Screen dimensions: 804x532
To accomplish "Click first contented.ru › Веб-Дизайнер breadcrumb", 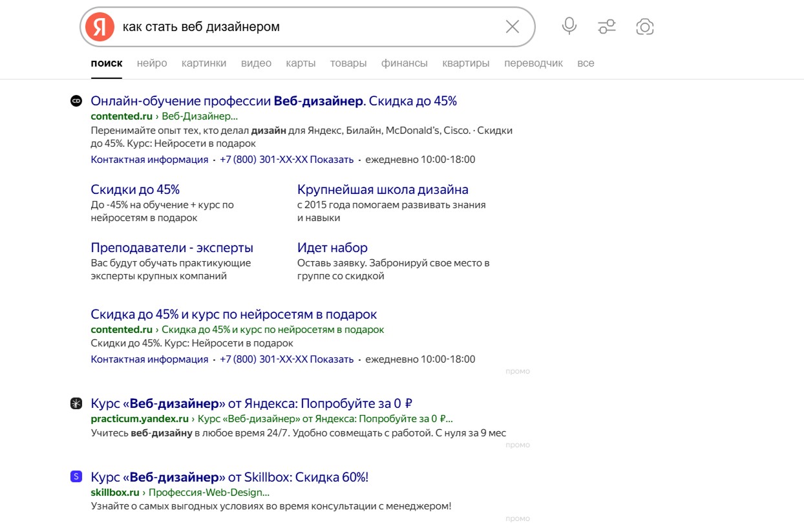I will pyautogui.click(x=164, y=116).
